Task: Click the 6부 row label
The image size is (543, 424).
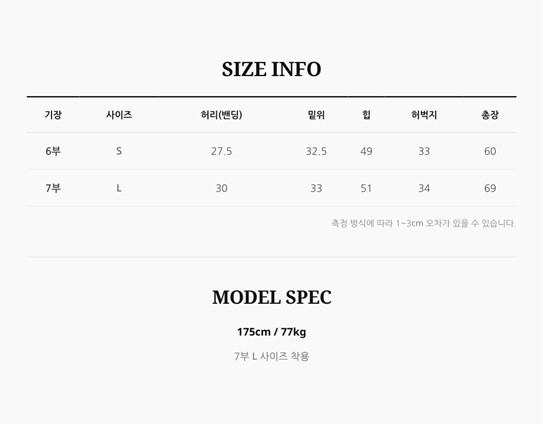Action: 53,151
